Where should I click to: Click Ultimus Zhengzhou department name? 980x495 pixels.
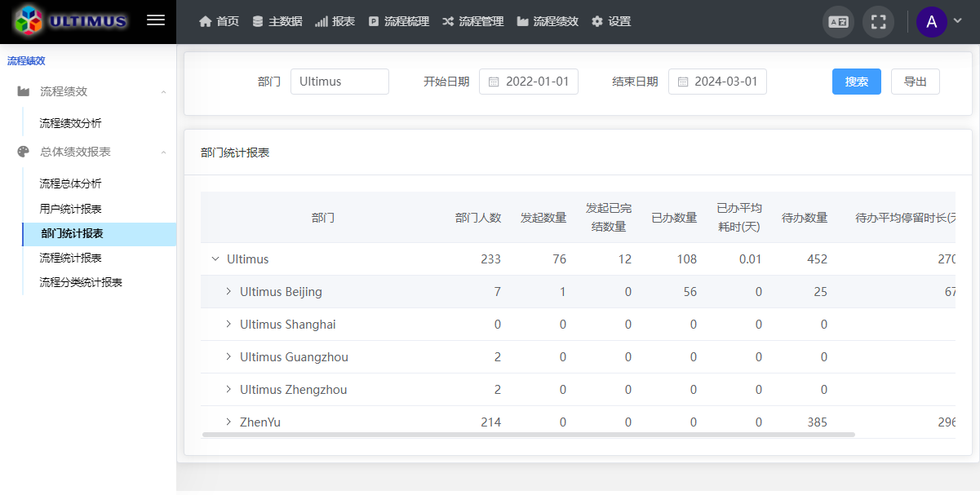pos(294,390)
